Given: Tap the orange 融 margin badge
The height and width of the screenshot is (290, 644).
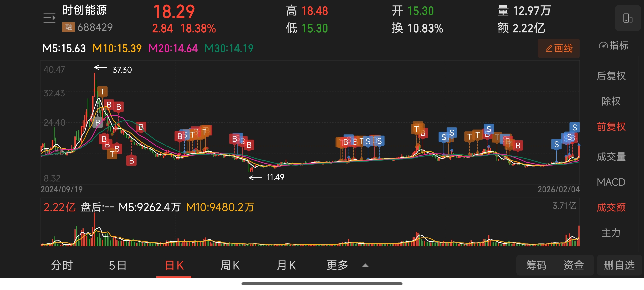Looking at the screenshot, I should 68,27.
